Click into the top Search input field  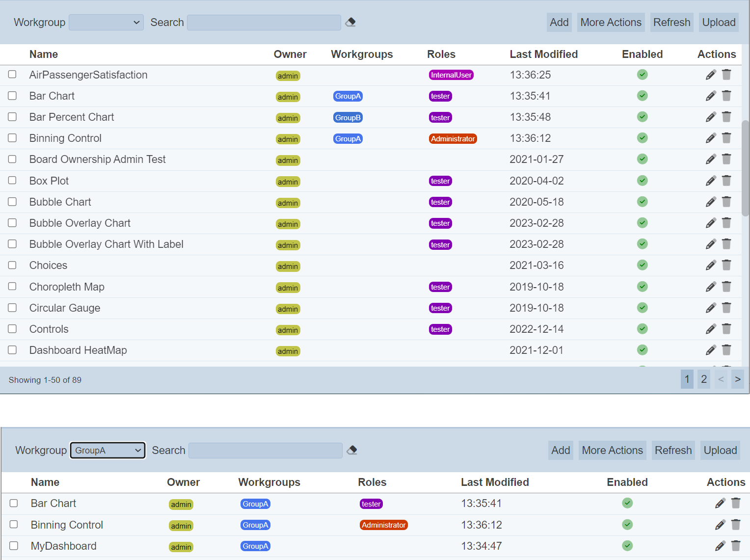[264, 22]
